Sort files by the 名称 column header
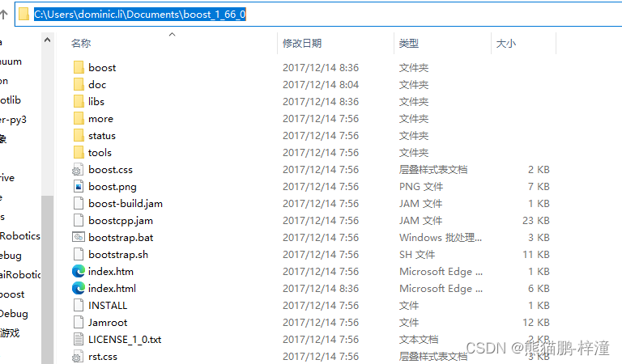 tap(81, 43)
